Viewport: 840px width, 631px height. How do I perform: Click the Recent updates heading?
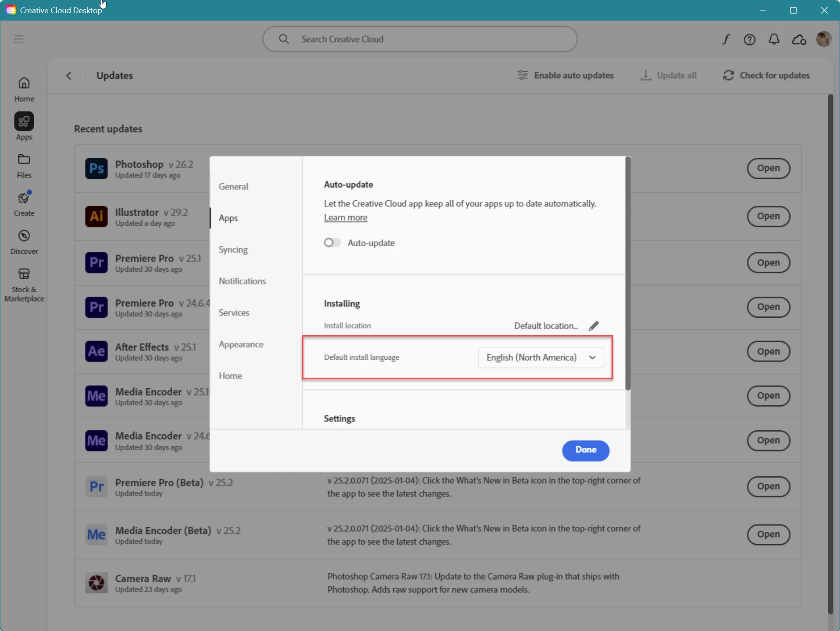108,129
